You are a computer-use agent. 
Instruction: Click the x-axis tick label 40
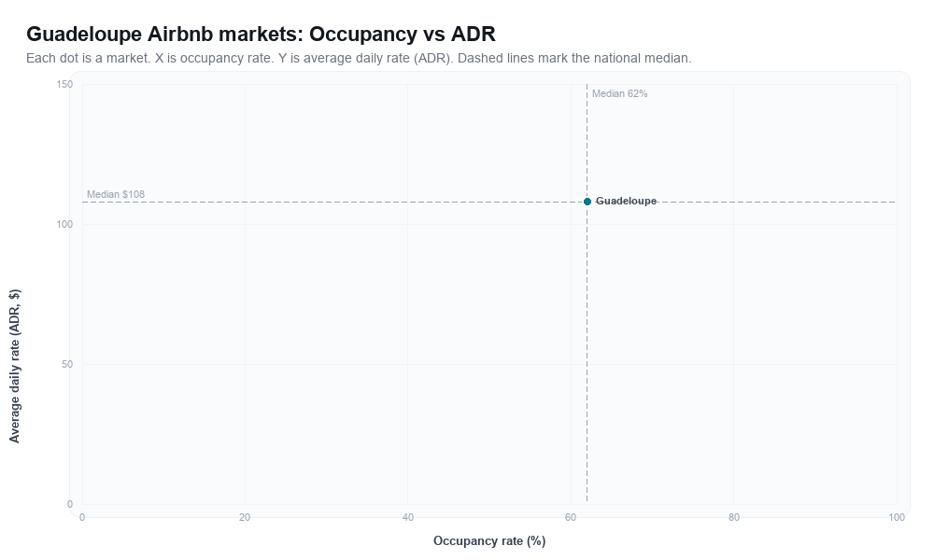pos(407,518)
